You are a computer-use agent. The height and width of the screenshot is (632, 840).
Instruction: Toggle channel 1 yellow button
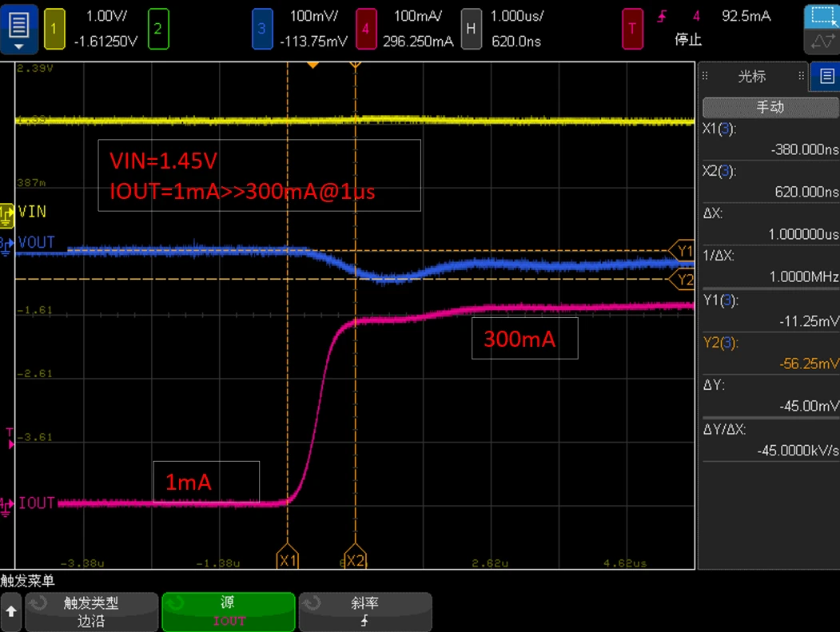54,29
